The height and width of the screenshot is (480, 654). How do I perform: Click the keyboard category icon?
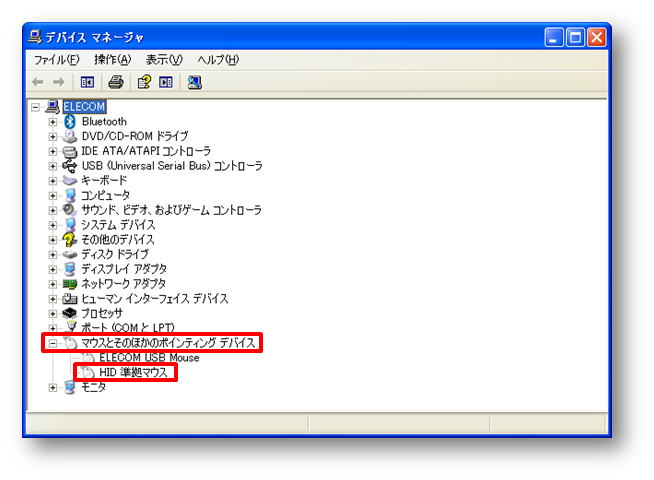(x=70, y=181)
